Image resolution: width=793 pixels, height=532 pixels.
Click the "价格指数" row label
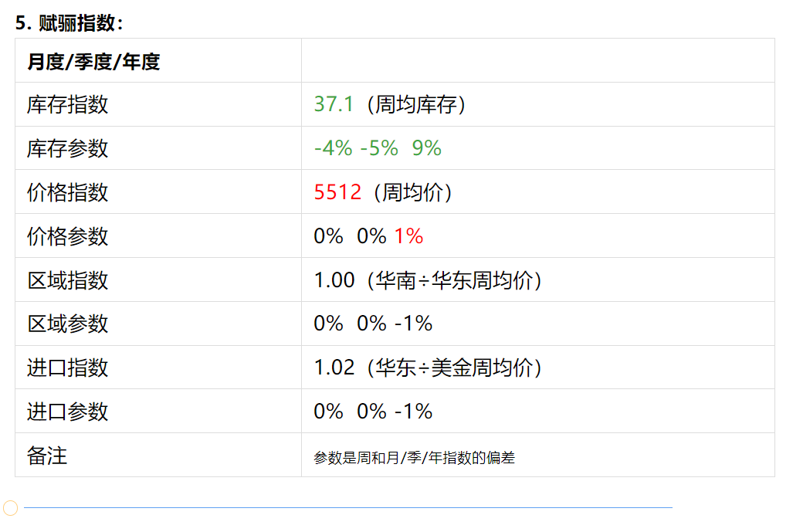(68, 193)
